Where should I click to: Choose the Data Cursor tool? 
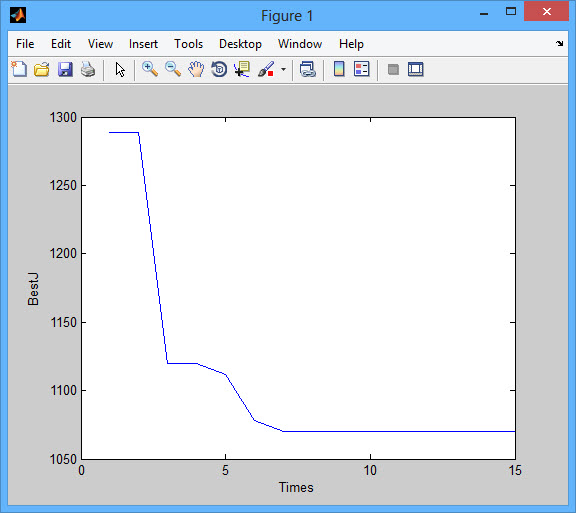click(x=242, y=69)
